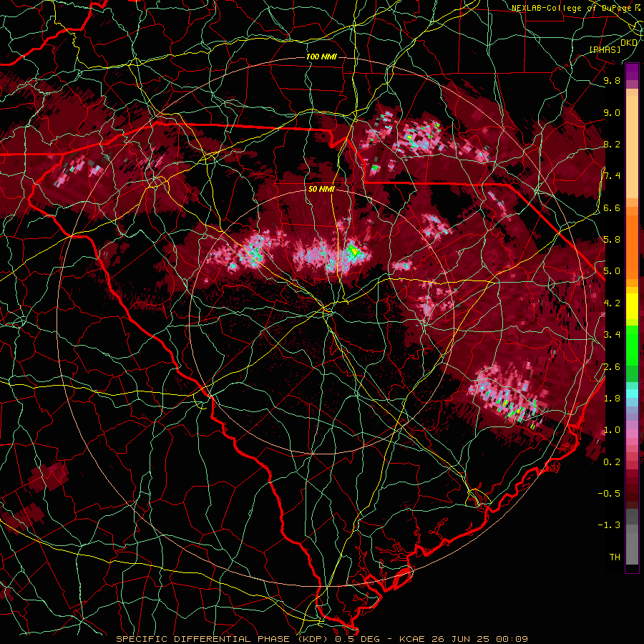
Task: Click the "6.6" scale value
Action: coord(612,208)
